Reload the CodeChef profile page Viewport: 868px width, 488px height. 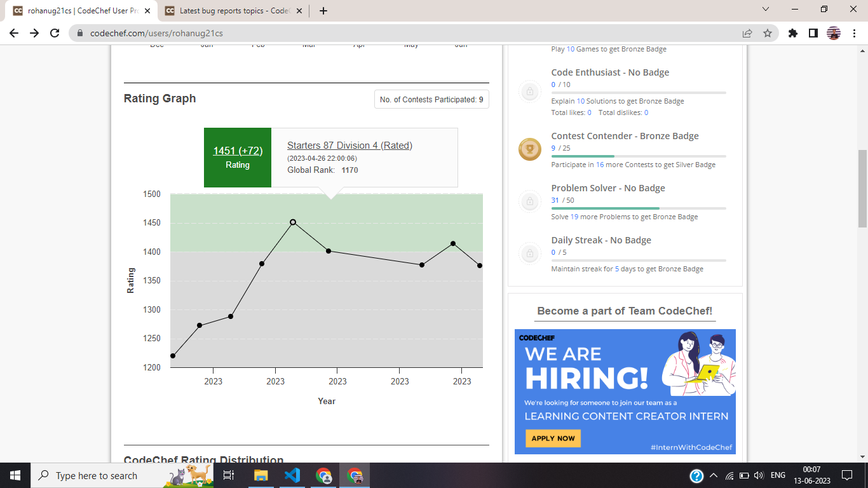tap(55, 33)
